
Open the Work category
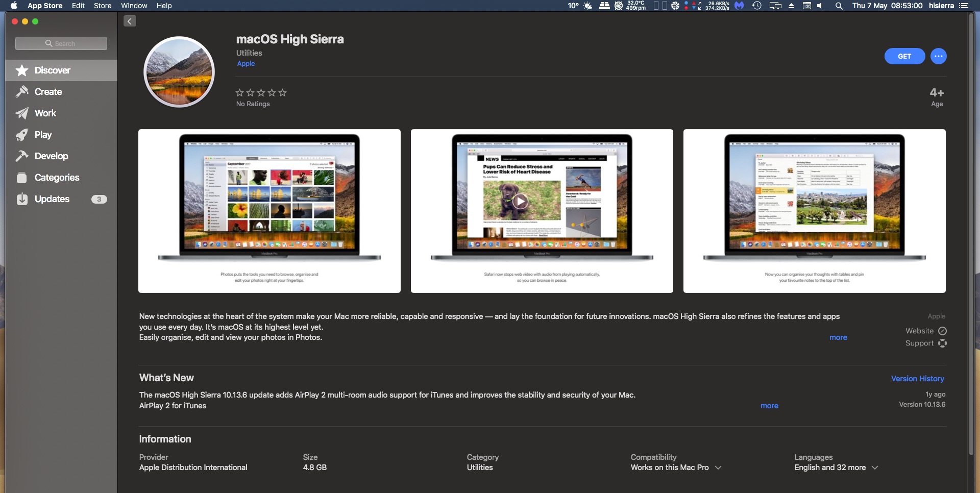tap(61, 113)
